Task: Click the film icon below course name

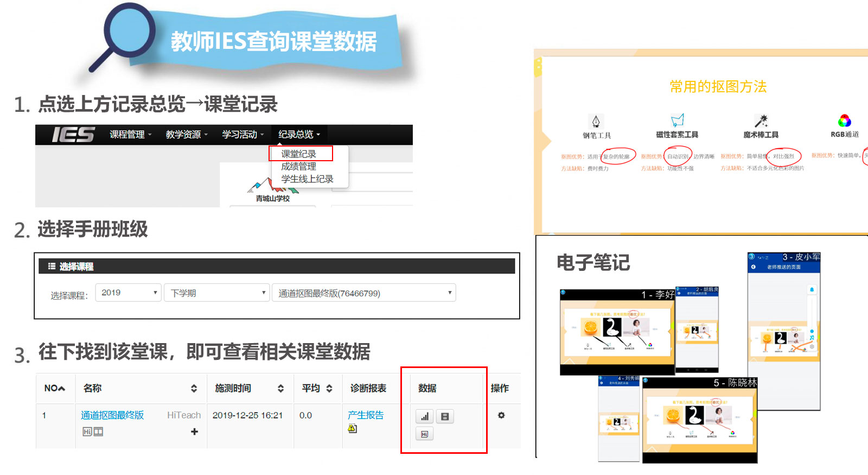Action: (x=98, y=432)
